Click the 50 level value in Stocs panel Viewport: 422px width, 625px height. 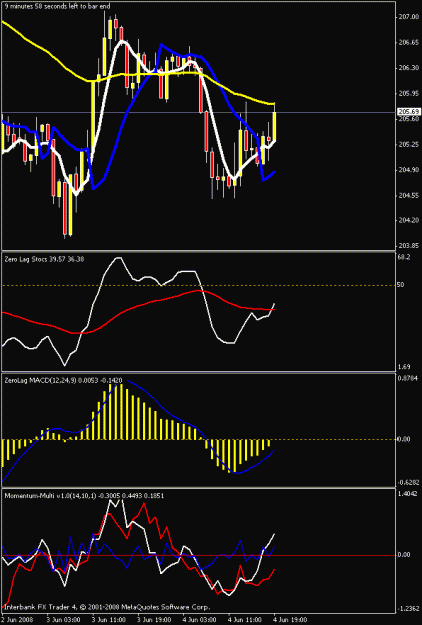[x=401, y=285]
